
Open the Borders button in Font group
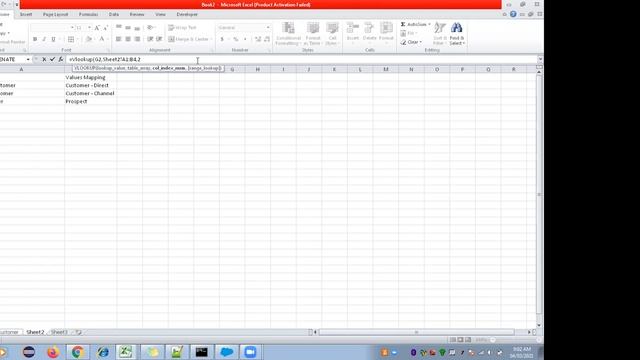71,39
